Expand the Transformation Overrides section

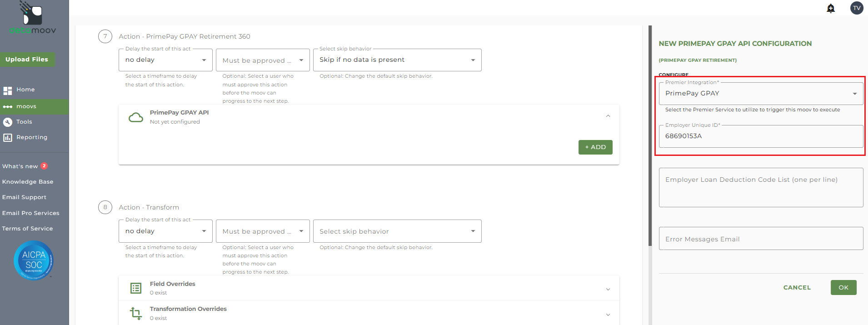[608, 315]
